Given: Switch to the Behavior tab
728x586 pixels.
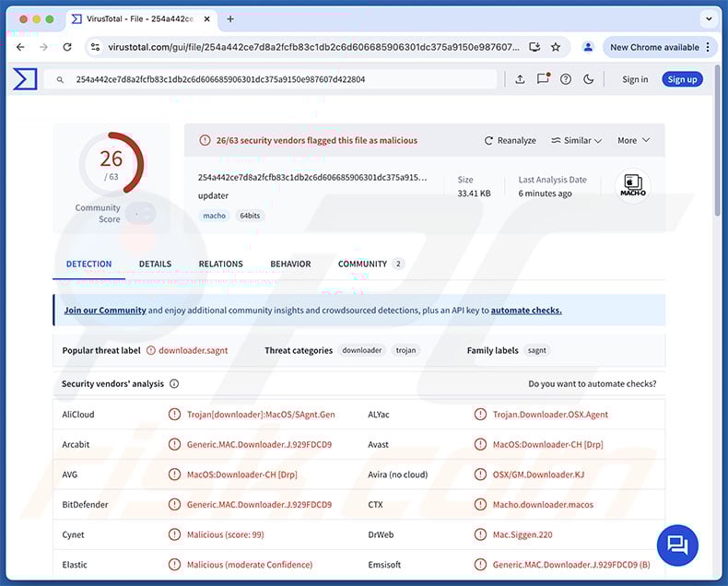Looking at the screenshot, I should 290,264.
